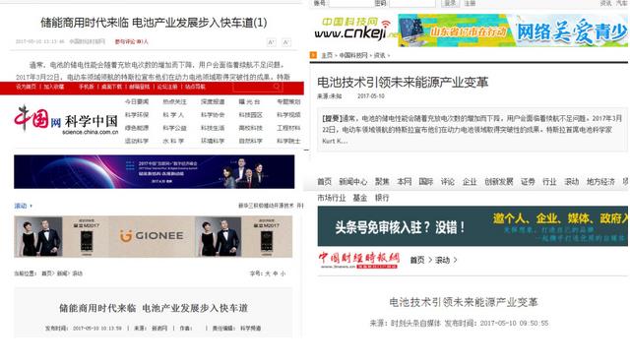Click 设为首页 in the red bar
Screen dimensions: 630x364
[26, 87]
